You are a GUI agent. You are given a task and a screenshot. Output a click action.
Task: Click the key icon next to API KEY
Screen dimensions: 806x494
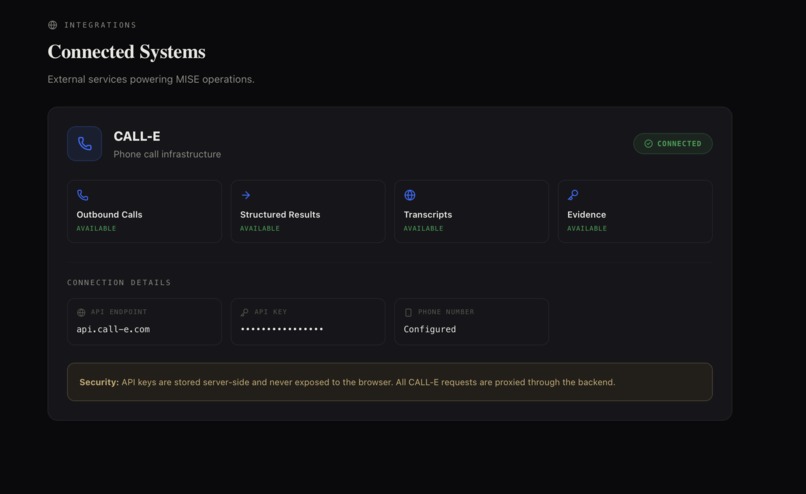[x=245, y=312]
